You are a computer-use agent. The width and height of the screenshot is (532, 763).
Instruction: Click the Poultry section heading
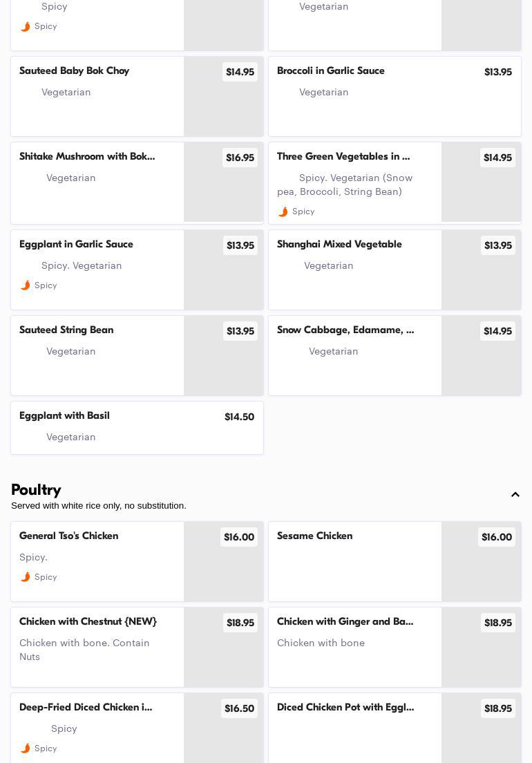[x=36, y=490]
